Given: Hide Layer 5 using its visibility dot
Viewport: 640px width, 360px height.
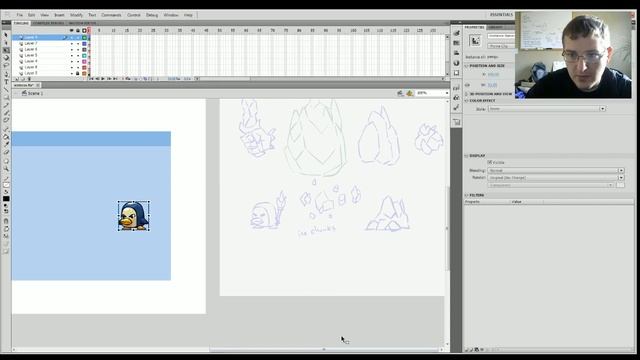Looking at the screenshot, I should tap(71, 55).
